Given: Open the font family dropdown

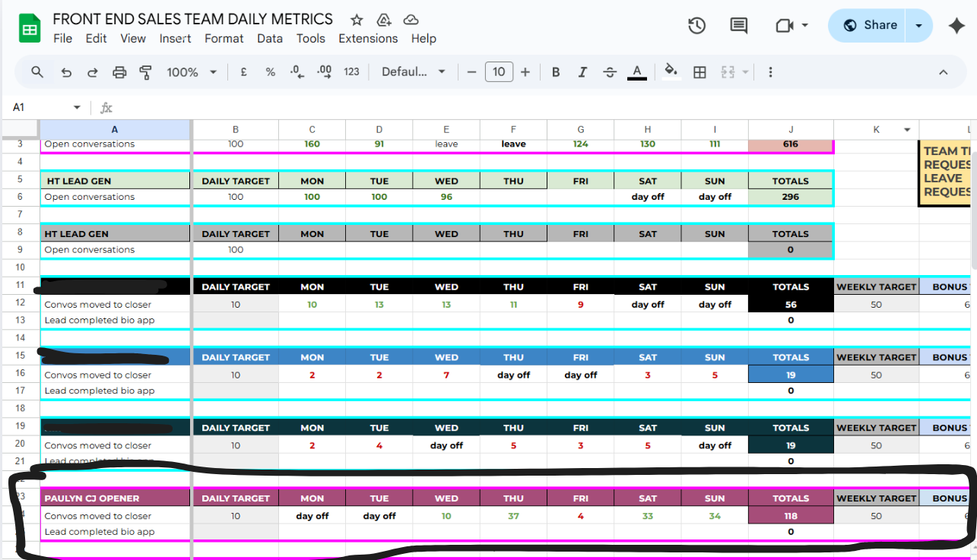Looking at the screenshot, I should [414, 72].
